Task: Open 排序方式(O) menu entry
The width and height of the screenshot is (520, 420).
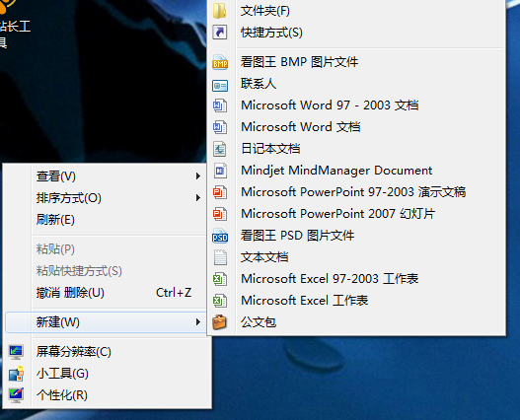Action: pyautogui.click(x=107, y=198)
